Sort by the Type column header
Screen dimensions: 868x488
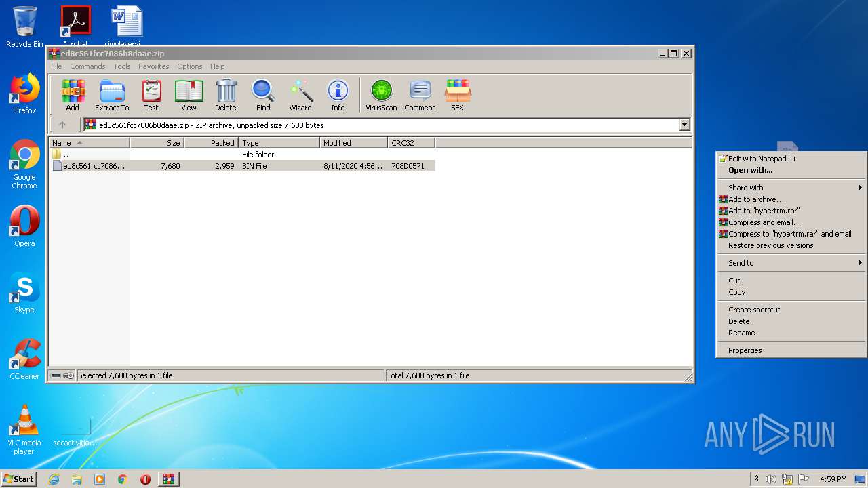pyautogui.click(x=279, y=142)
